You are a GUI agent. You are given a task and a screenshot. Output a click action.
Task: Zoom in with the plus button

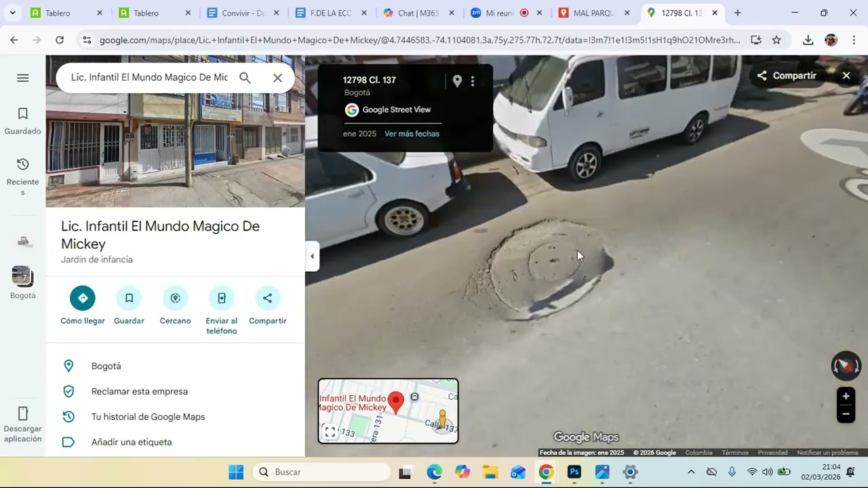[x=846, y=396]
